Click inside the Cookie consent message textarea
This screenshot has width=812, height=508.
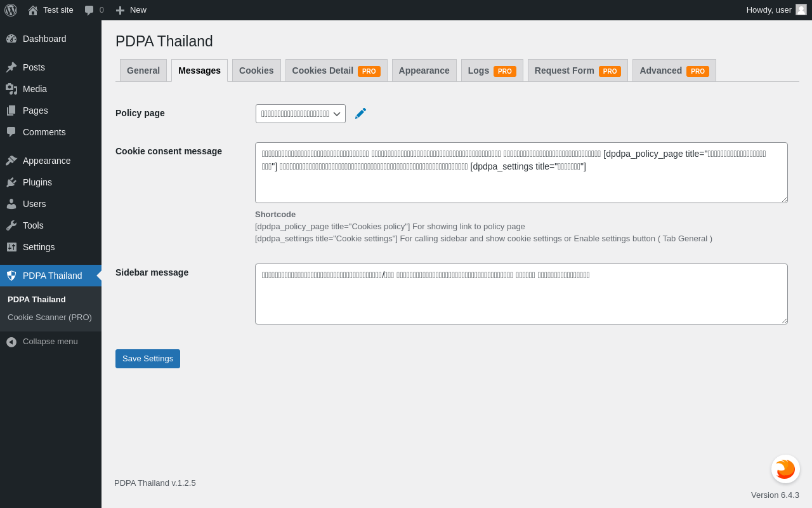521,173
